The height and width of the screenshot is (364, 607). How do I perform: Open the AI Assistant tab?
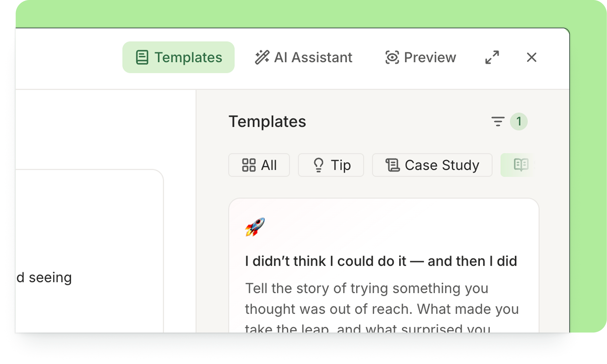pos(303,57)
